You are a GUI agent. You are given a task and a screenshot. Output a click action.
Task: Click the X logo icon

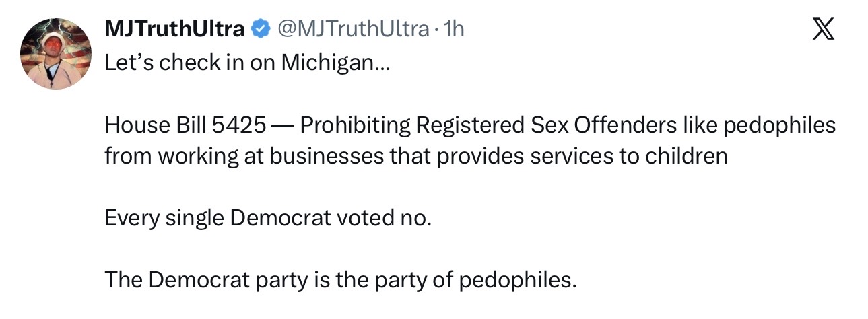pos(822,30)
